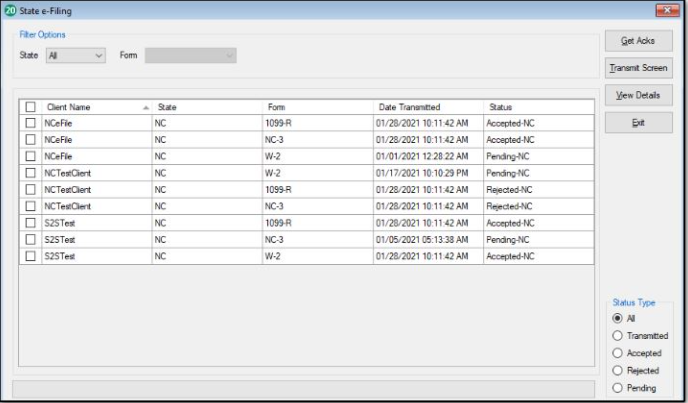The height and width of the screenshot is (403, 688).
Task: Check the S2STest NC-3 row checkbox
Action: (x=30, y=240)
